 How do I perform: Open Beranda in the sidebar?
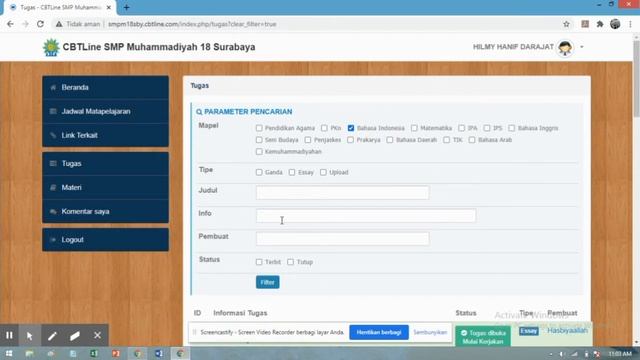tap(105, 87)
